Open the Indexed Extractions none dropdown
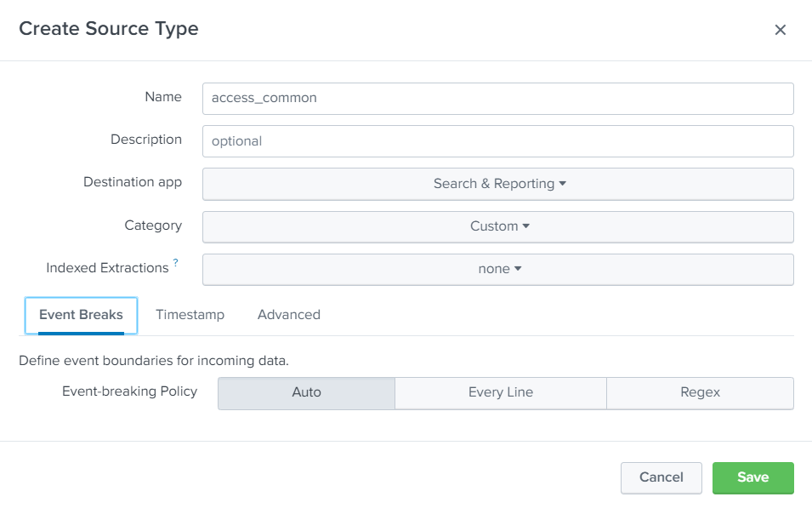Viewport: 812px width, 514px height. [x=498, y=269]
